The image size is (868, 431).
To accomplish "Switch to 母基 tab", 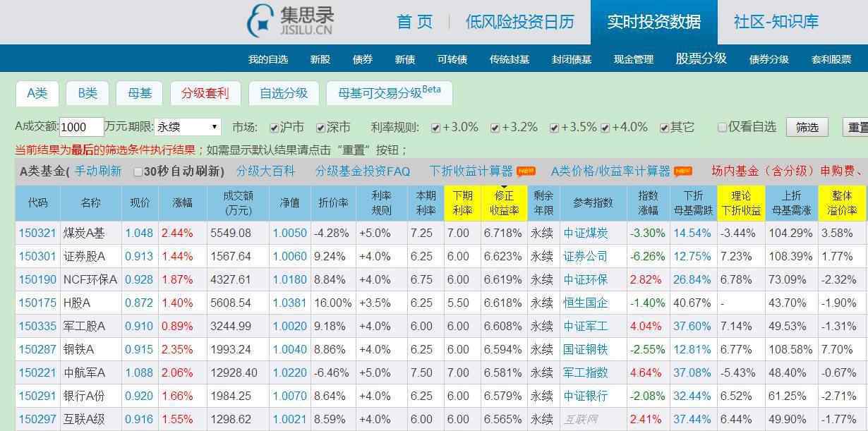I will (x=139, y=93).
